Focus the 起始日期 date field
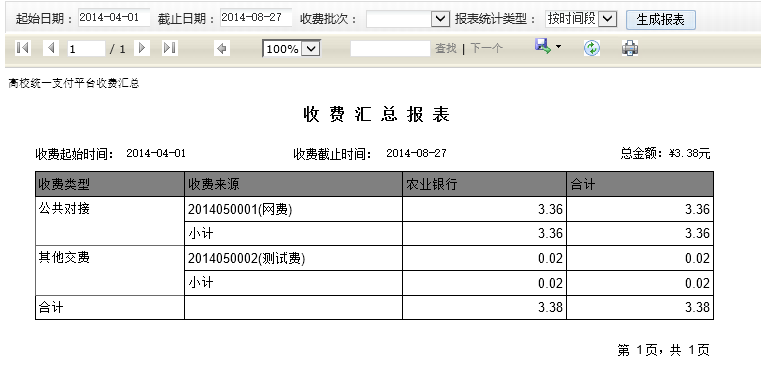The width and height of the screenshot is (761, 378). [x=114, y=17]
